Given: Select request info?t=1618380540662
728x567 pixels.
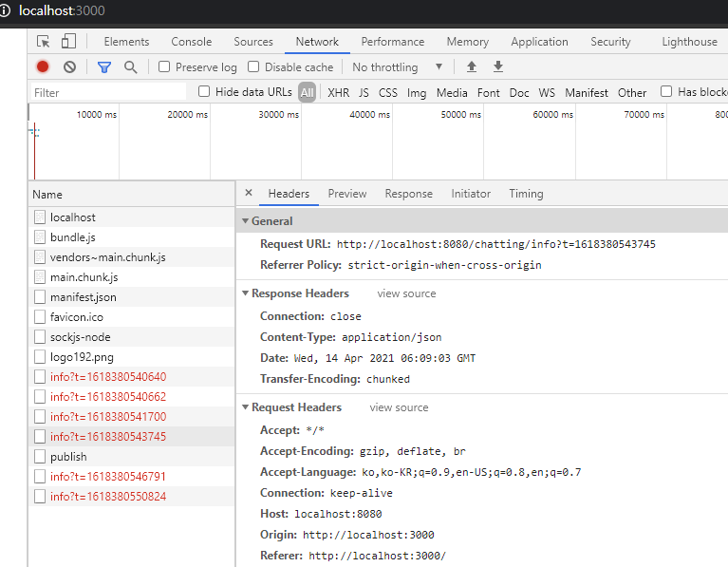Looking at the screenshot, I should pos(131,396).
